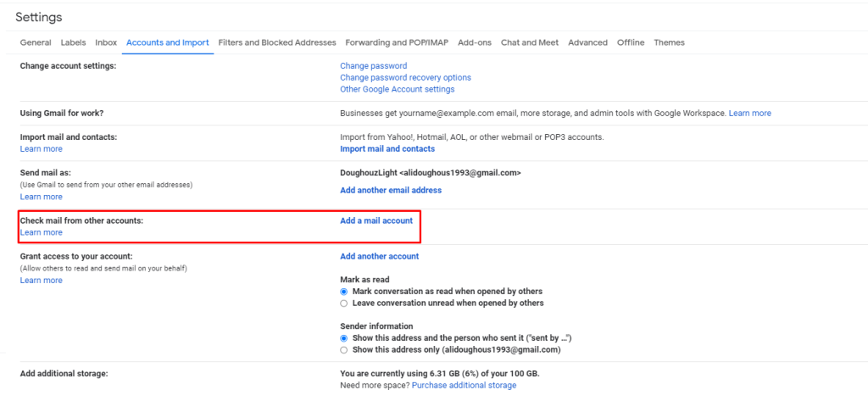This screenshot has width=868, height=401.
Task: Open the Chat and Meet tab
Action: [530, 42]
